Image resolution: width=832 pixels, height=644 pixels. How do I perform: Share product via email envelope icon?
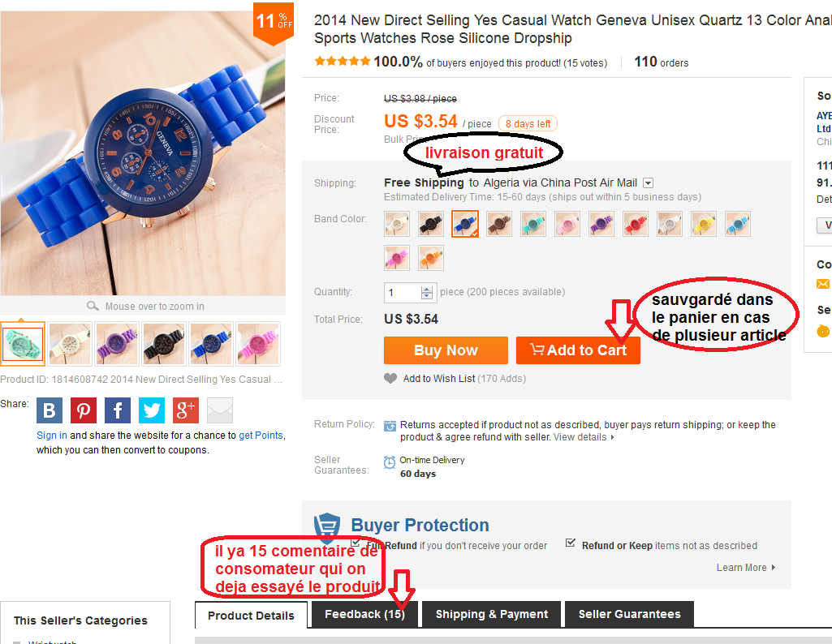(x=220, y=410)
